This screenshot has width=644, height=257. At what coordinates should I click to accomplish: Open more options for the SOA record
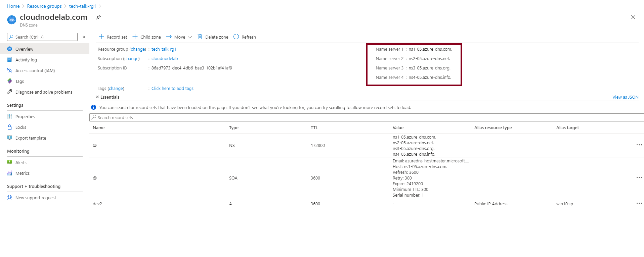click(x=639, y=177)
